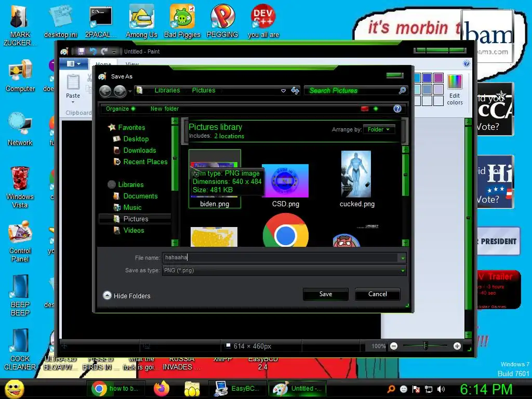Expand the File name dropdown arrow

[x=403, y=258]
